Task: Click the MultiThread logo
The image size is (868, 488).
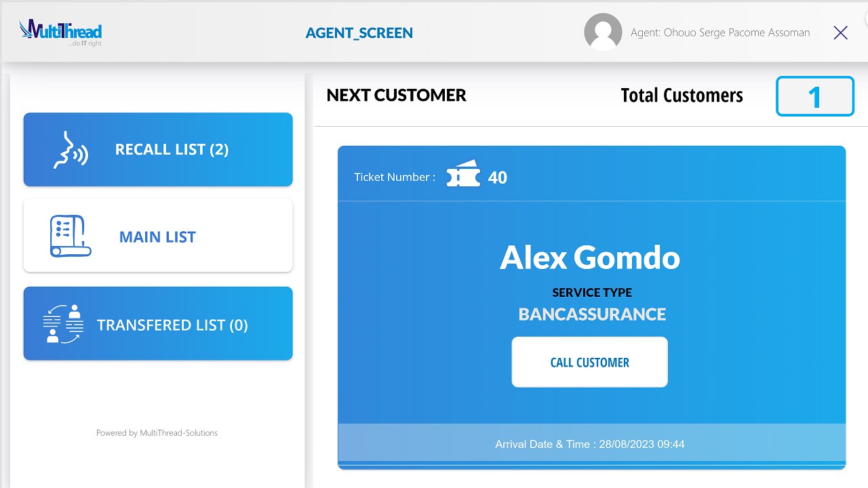Action: pyautogui.click(x=61, y=33)
